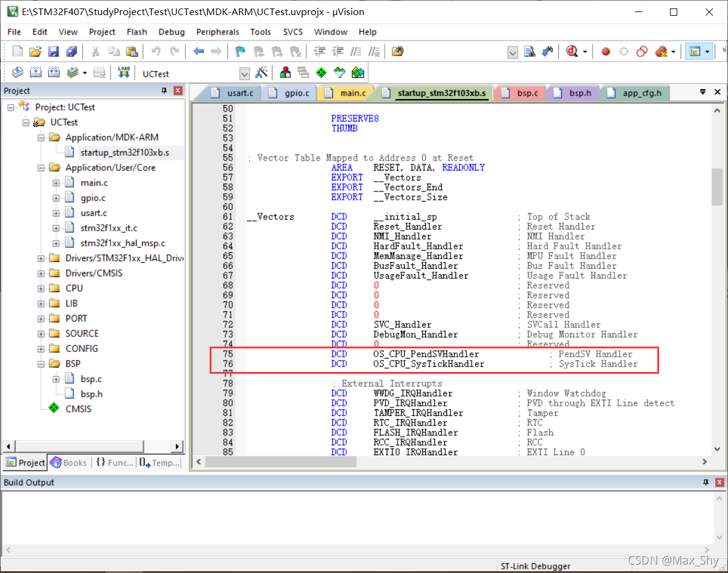The height and width of the screenshot is (573, 728).
Task: Click the Project tree horizontal scrollbar
Action: (x=92, y=447)
